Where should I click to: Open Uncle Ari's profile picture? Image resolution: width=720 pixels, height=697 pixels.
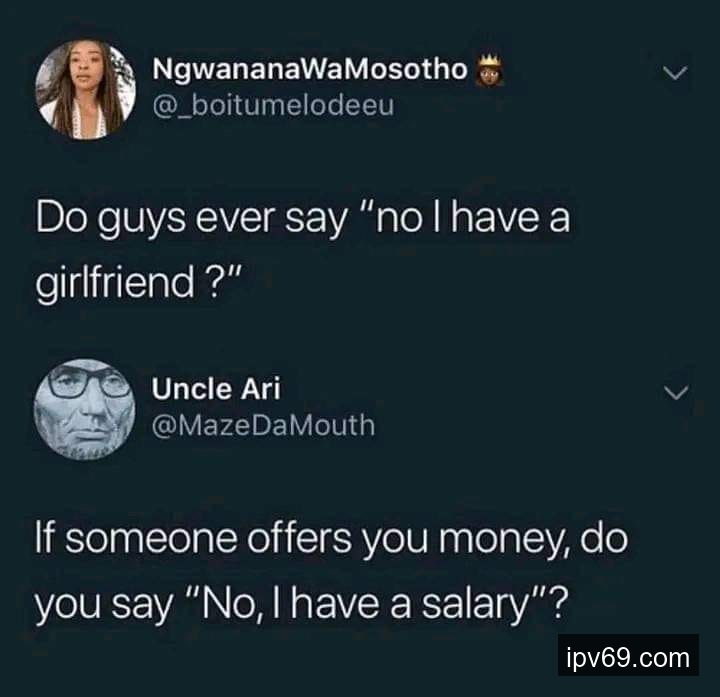pyautogui.click(x=84, y=410)
